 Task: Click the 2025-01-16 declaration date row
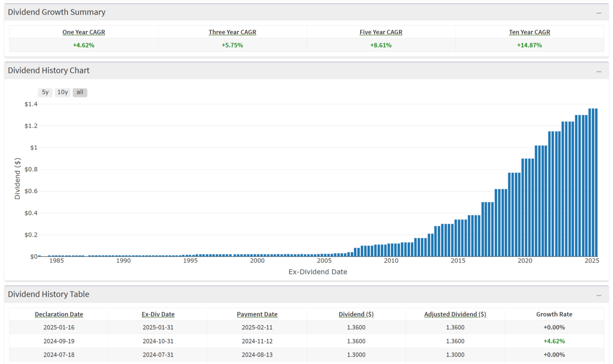pos(59,328)
